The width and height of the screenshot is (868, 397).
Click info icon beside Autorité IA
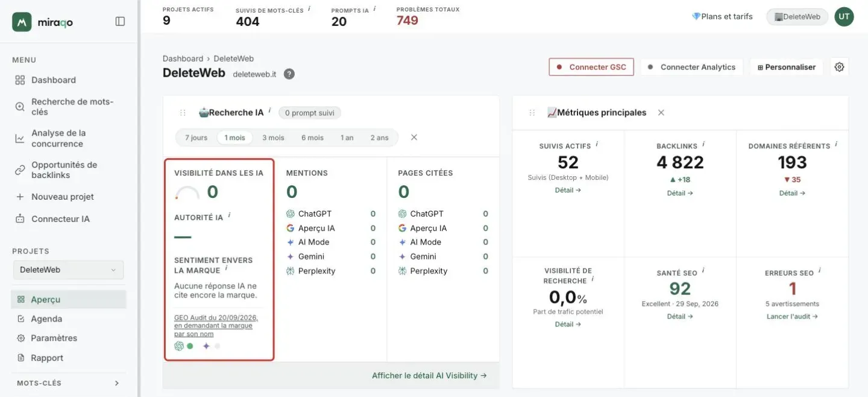pos(229,215)
